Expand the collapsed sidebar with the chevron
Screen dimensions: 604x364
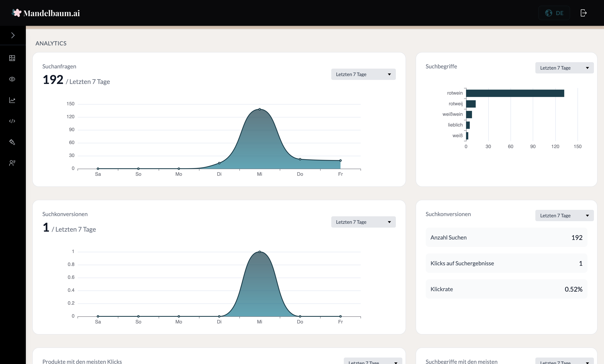pos(12,35)
